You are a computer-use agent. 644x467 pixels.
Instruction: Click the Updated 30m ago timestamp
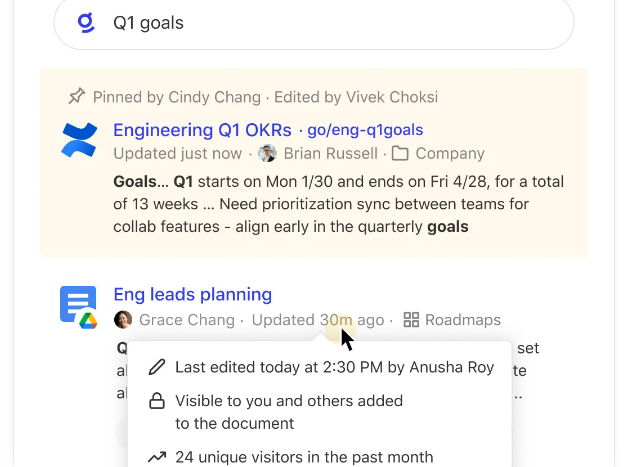(x=318, y=320)
